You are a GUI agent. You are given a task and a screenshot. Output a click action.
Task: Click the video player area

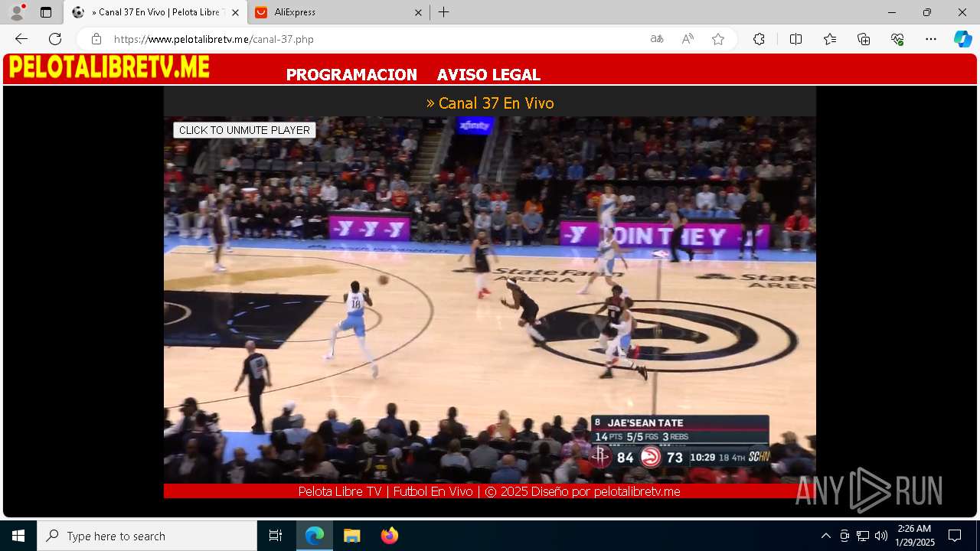coord(490,300)
